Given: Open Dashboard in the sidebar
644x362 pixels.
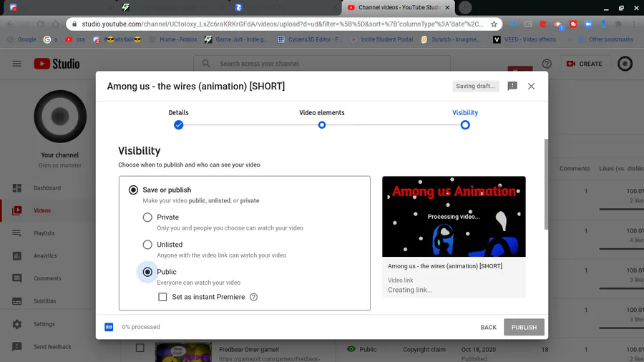Looking at the screenshot, I should pyautogui.click(x=48, y=188).
